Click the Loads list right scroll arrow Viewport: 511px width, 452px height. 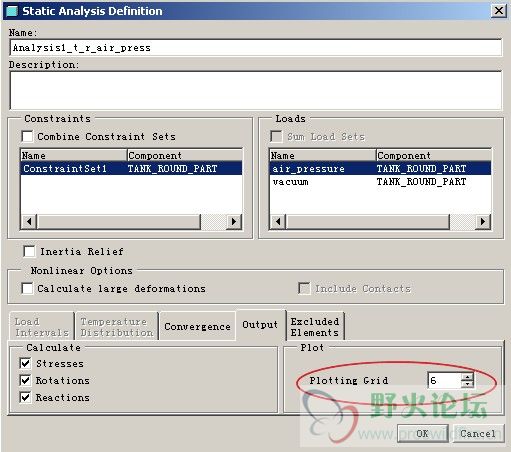click(483, 222)
